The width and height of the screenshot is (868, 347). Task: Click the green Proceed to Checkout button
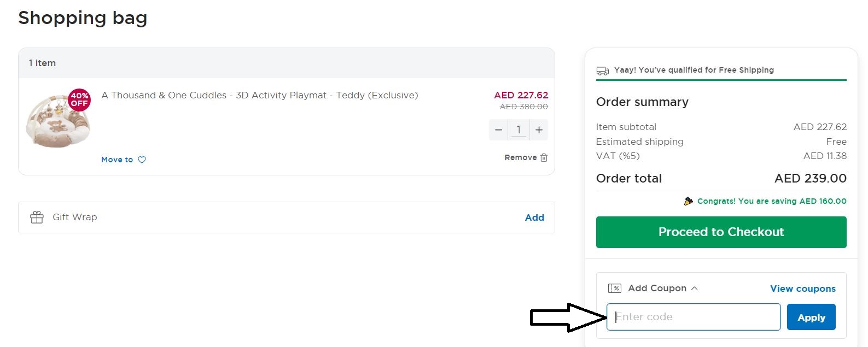pos(721,232)
